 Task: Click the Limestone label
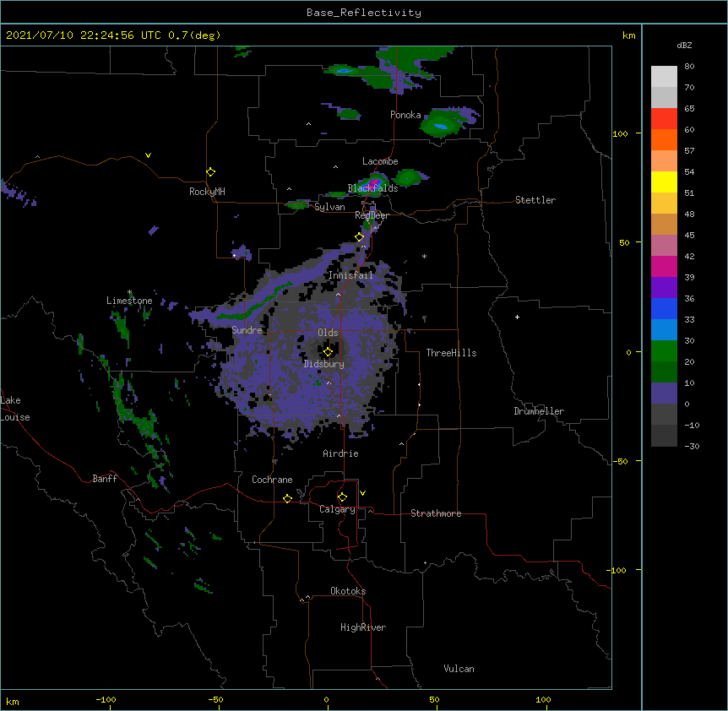coord(129,301)
